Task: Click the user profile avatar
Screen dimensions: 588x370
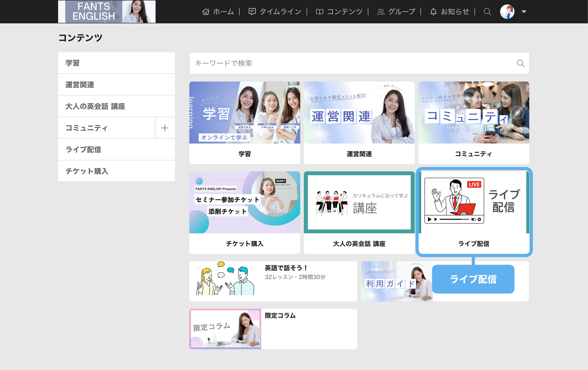Action: coord(507,11)
